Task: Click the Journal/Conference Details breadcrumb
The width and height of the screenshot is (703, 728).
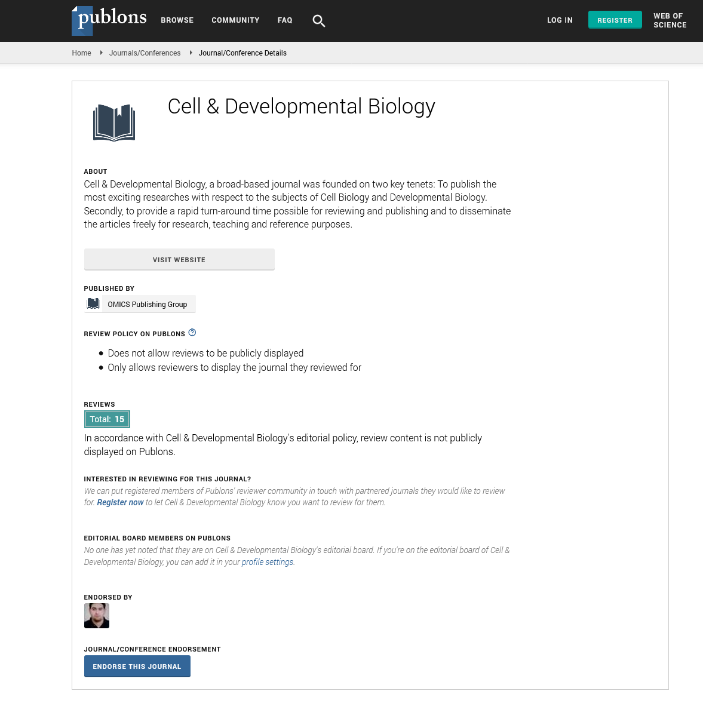Action: pos(242,53)
